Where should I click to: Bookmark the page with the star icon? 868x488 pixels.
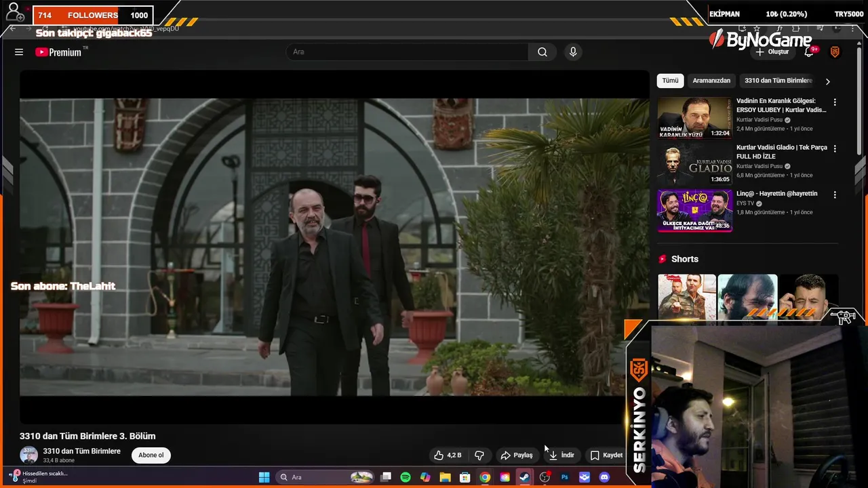click(757, 28)
